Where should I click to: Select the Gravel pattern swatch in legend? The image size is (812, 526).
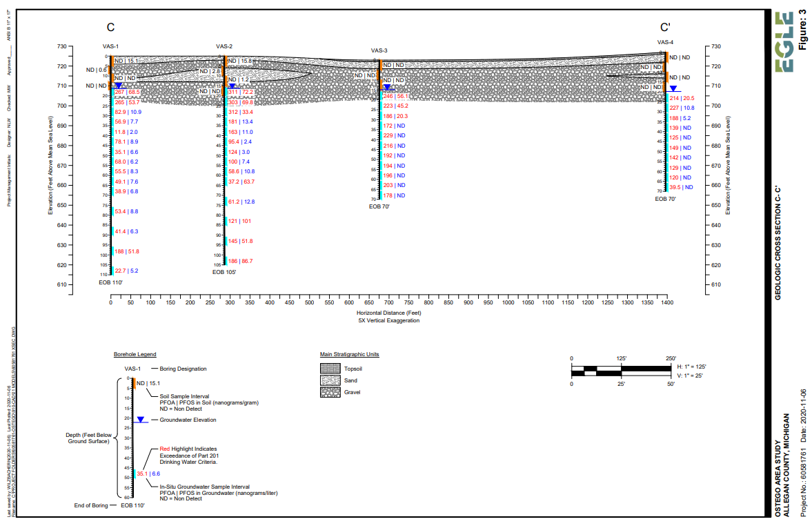click(330, 392)
